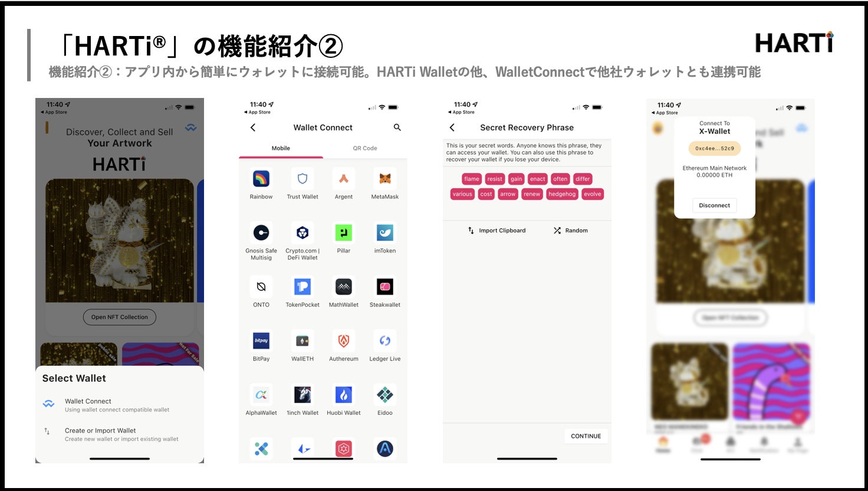Go back from Wallet Connect screen

tap(253, 127)
